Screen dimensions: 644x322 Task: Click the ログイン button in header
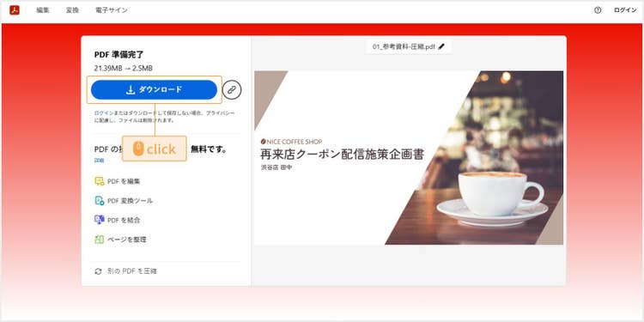click(625, 10)
